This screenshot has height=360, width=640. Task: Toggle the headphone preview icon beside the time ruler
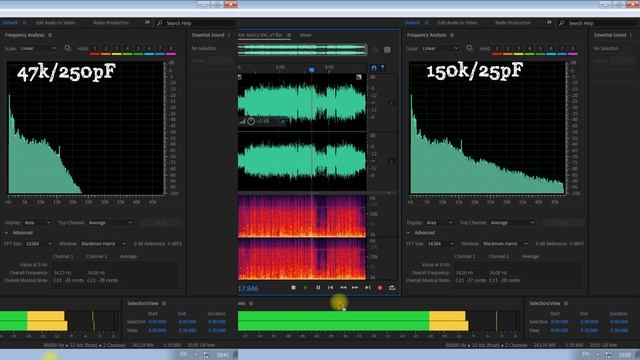373,68
